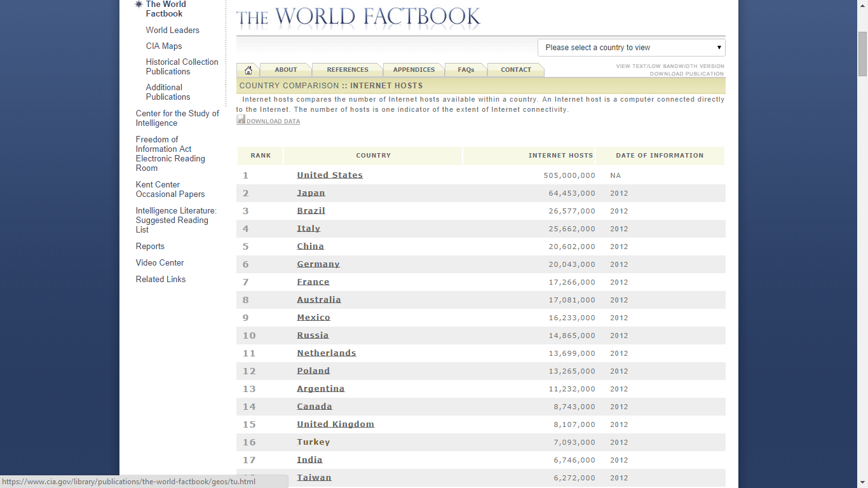Open the Reports sidebar link
Viewport: 868px width, 488px height.
[x=150, y=247]
